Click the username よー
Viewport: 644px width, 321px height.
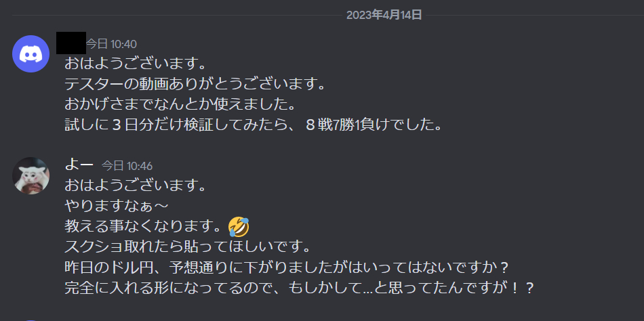coord(79,165)
